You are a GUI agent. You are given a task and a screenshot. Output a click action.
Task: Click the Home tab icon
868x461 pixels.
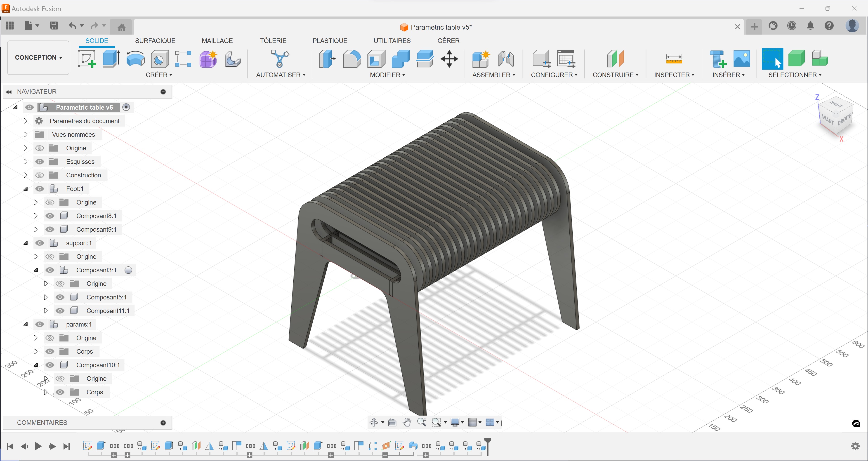click(122, 27)
